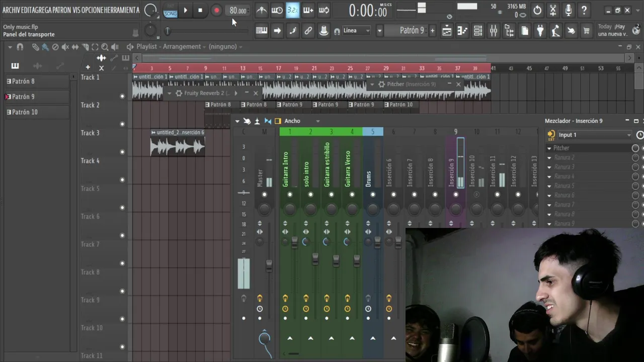Image resolution: width=644 pixels, height=362 pixels.
Task: Click the tempo field showing 80.000
Action: (x=237, y=11)
